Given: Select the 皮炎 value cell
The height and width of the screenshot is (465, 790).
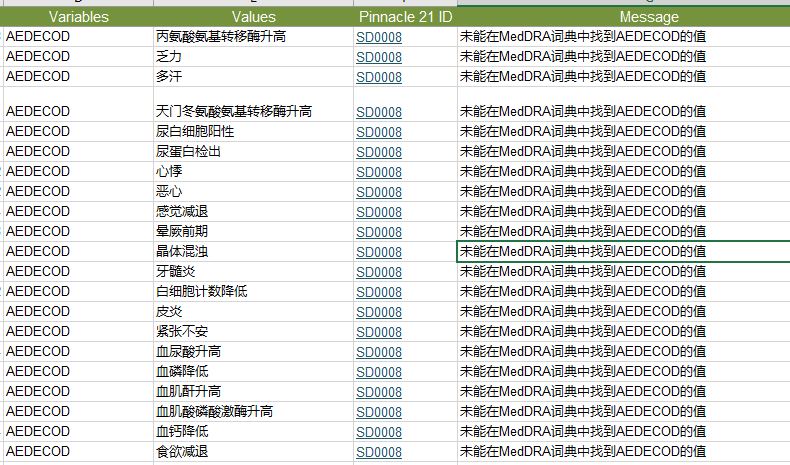Looking at the screenshot, I should coord(253,311).
